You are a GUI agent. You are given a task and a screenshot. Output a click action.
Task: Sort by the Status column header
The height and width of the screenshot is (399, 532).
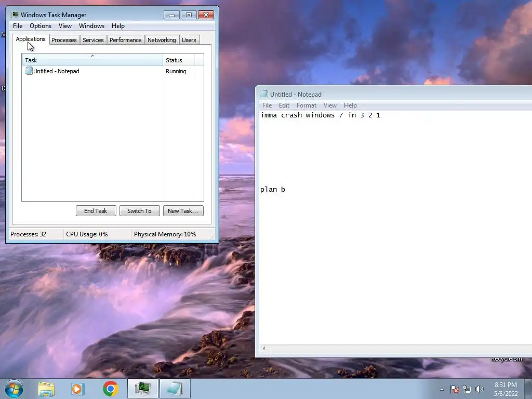(179, 60)
